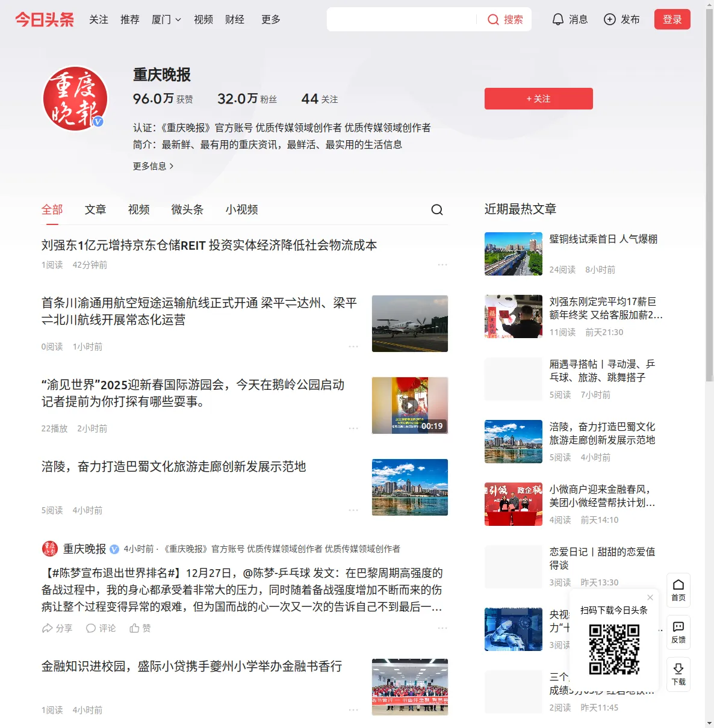
Task: Switch to the 文章 tab
Action: click(x=96, y=209)
